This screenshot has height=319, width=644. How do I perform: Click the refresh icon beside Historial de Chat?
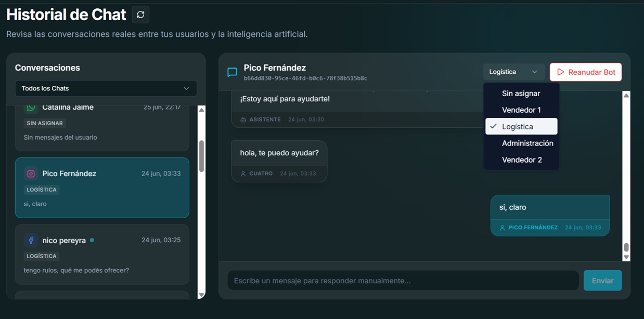[140, 15]
